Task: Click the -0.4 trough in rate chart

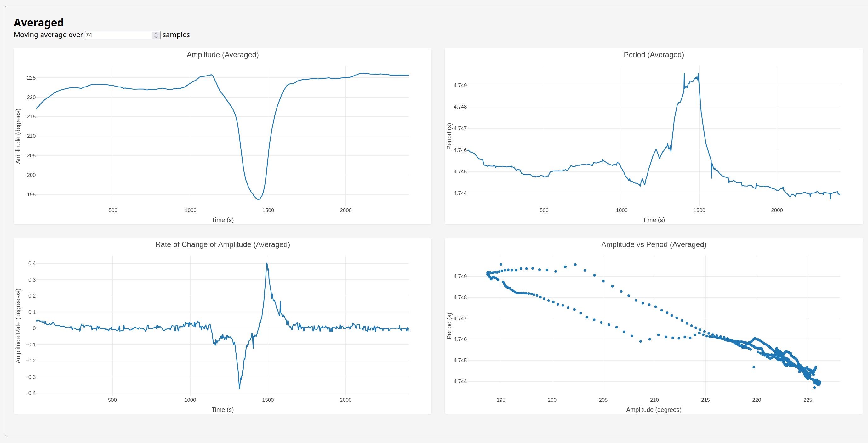Action: pos(240,389)
